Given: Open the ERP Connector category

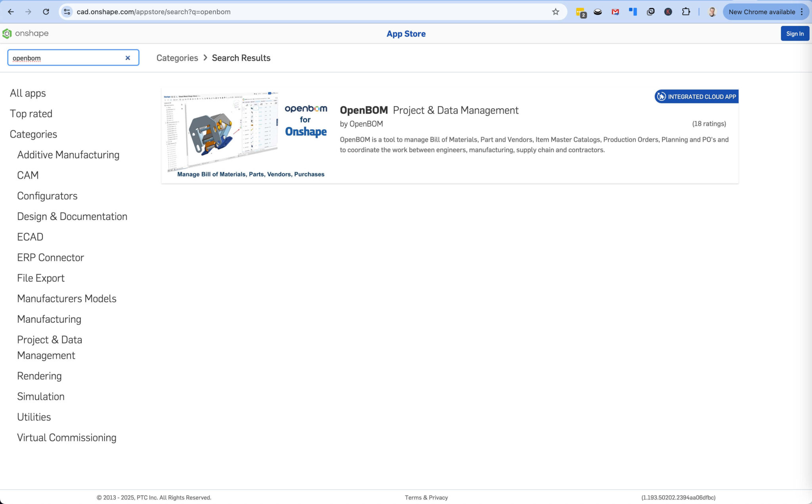Looking at the screenshot, I should click(x=50, y=257).
